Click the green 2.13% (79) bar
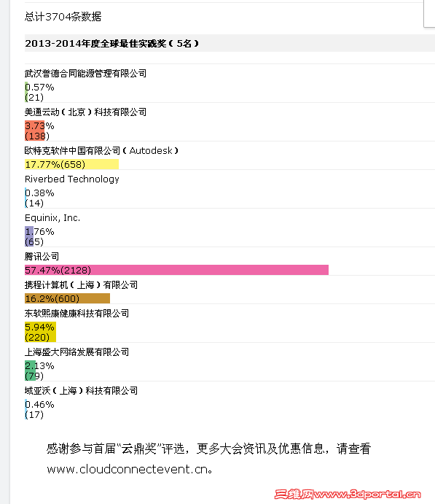This screenshot has width=435, height=504. click(x=30, y=371)
